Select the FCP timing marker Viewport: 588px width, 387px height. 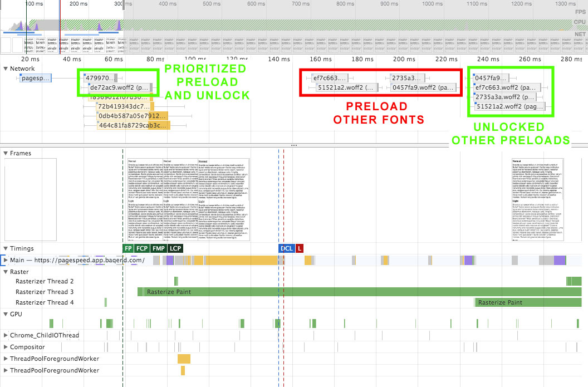coord(142,248)
